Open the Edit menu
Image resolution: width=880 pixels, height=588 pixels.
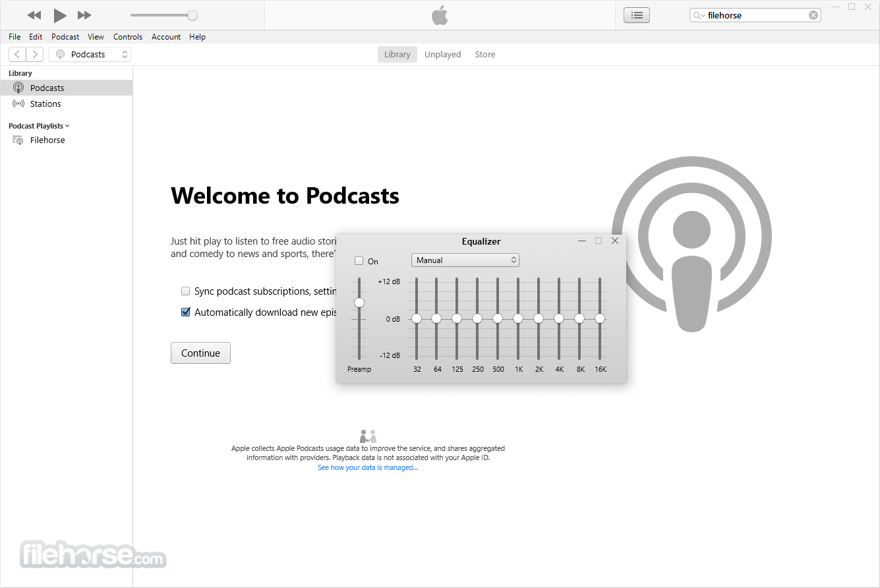coord(36,37)
